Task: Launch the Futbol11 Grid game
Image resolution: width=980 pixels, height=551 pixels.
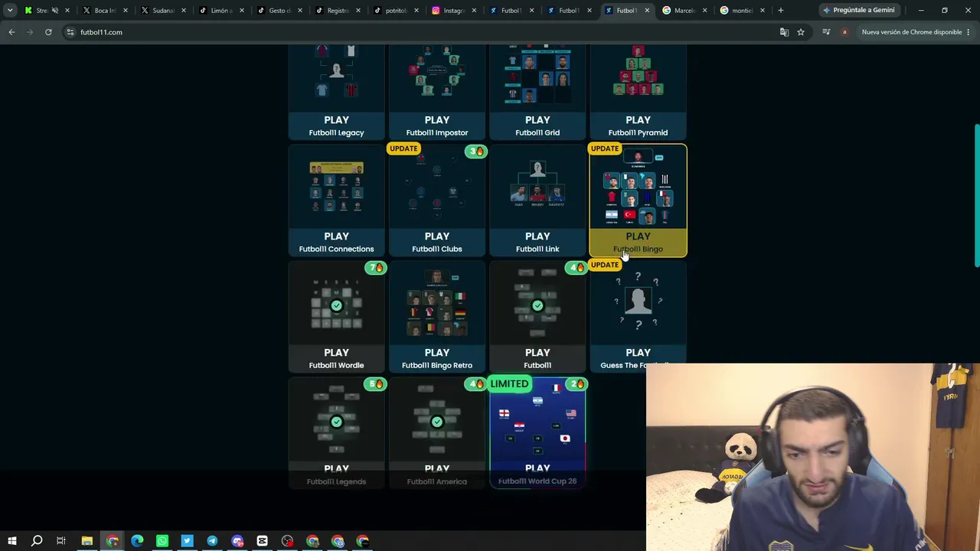Action: (537, 92)
